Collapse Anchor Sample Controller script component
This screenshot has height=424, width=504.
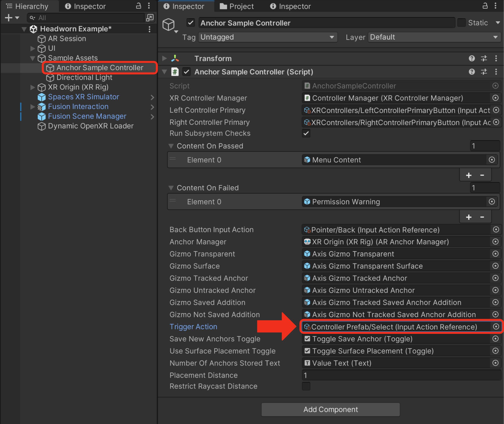(164, 72)
